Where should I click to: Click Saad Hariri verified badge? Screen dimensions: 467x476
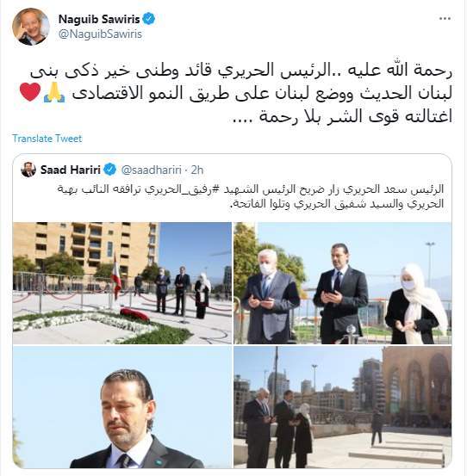coord(109,170)
